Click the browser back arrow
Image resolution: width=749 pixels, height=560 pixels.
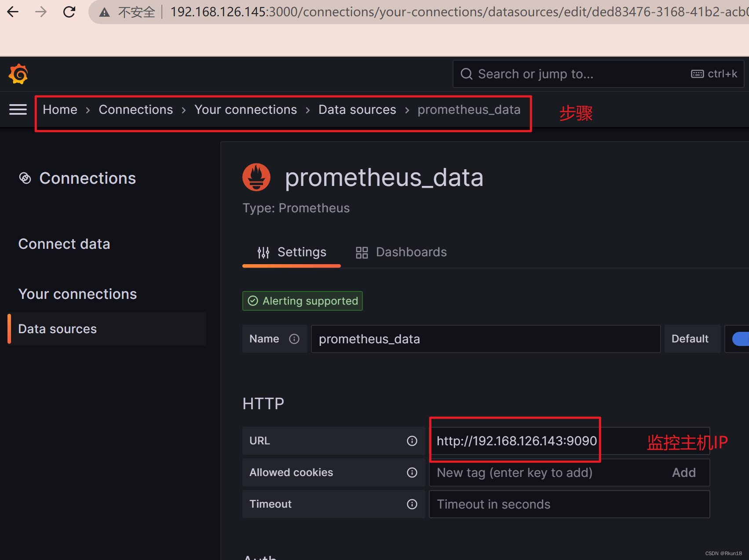click(x=13, y=12)
